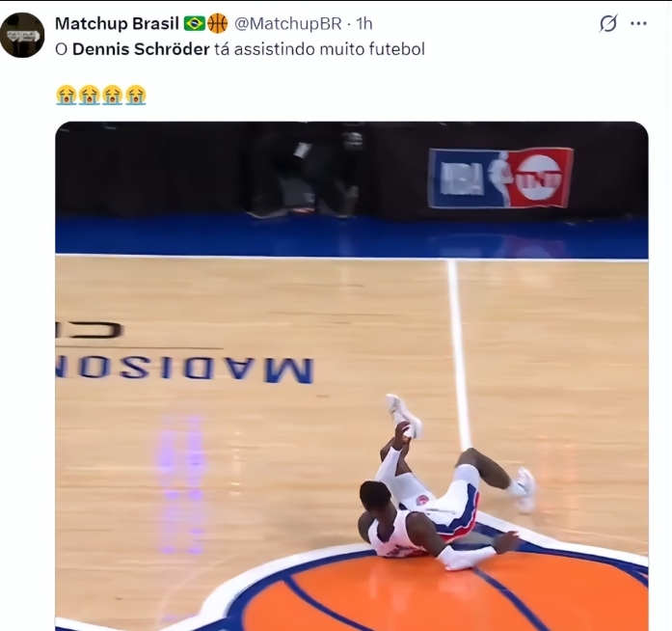The height and width of the screenshot is (631, 672).
Task: Click the NBA logo banner in video
Action: click(500, 178)
